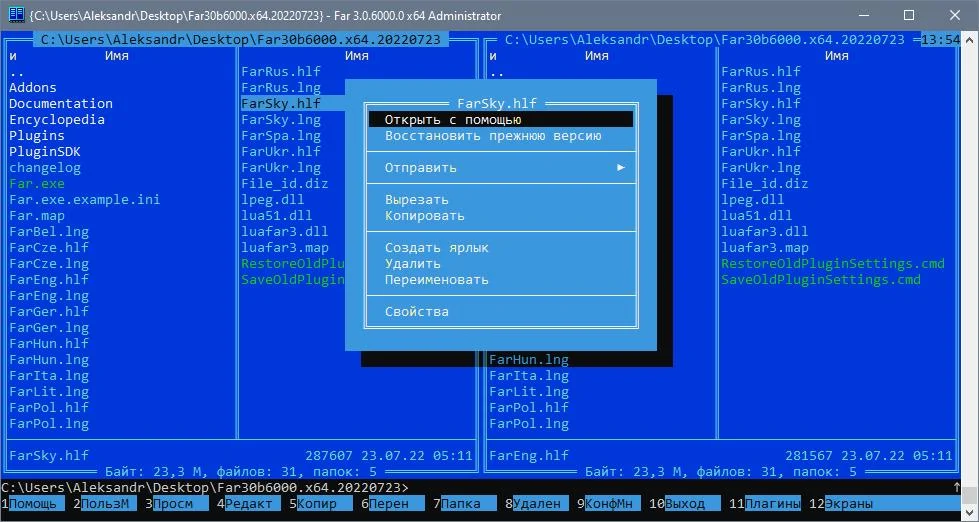Select the Plugins folder in left panel
This screenshot has width=979, height=522.
click(x=36, y=136)
